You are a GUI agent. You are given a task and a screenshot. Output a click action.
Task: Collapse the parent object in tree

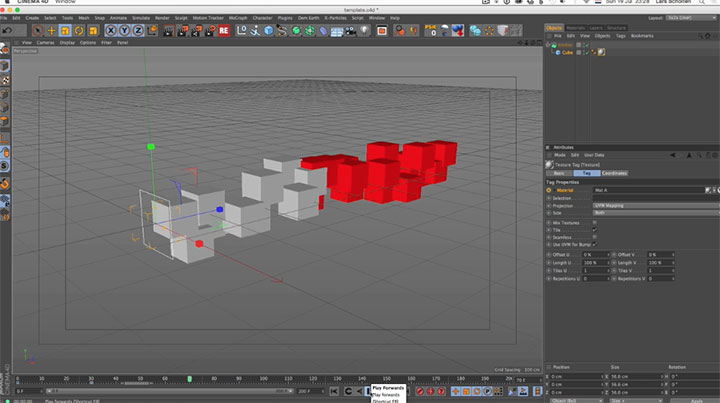(x=548, y=45)
